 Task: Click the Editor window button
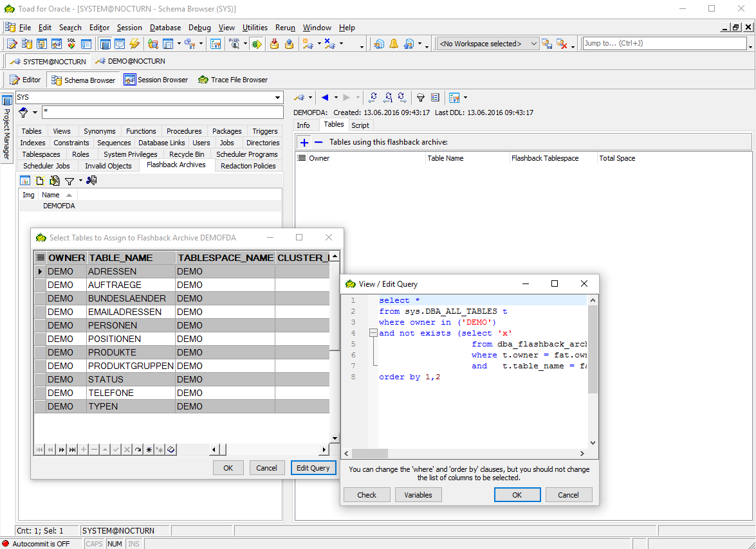(25, 80)
